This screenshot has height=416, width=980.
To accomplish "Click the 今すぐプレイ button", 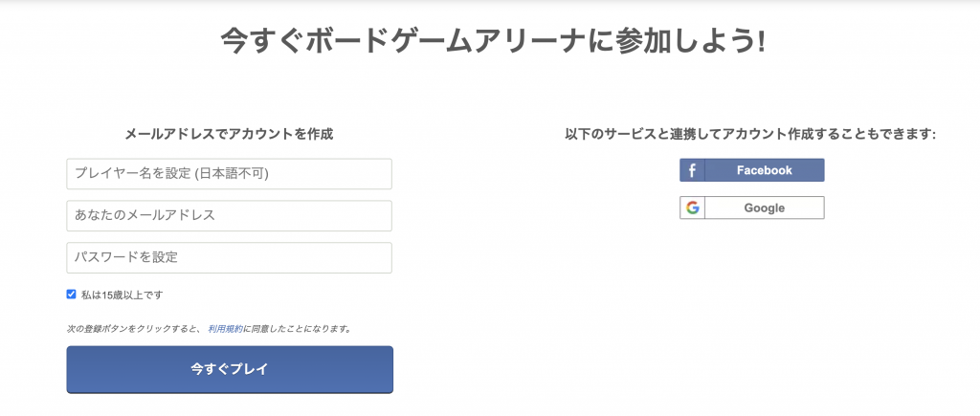I will tap(230, 370).
